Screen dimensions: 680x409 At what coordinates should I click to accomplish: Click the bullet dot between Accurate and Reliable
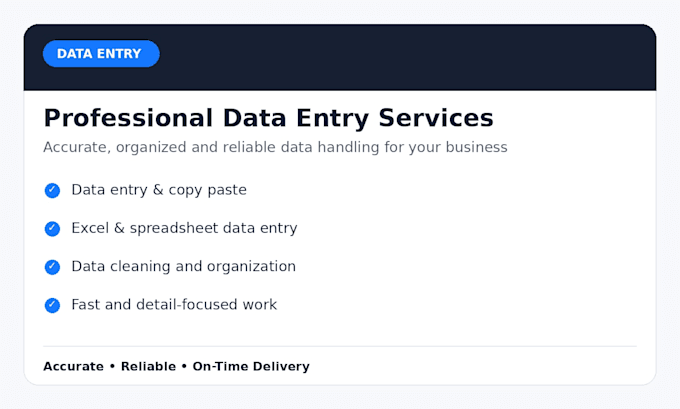pos(112,366)
